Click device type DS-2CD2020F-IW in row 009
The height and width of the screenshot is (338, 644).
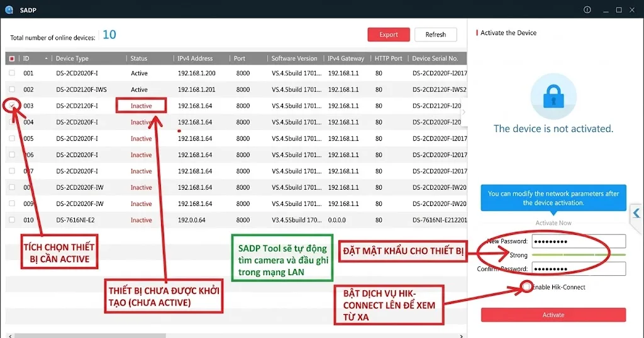point(80,204)
